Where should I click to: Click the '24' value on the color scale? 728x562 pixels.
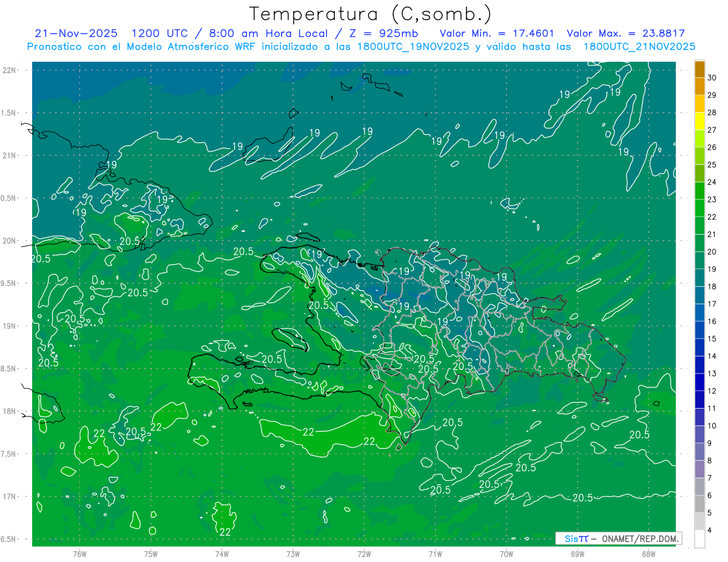(x=712, y=182)
